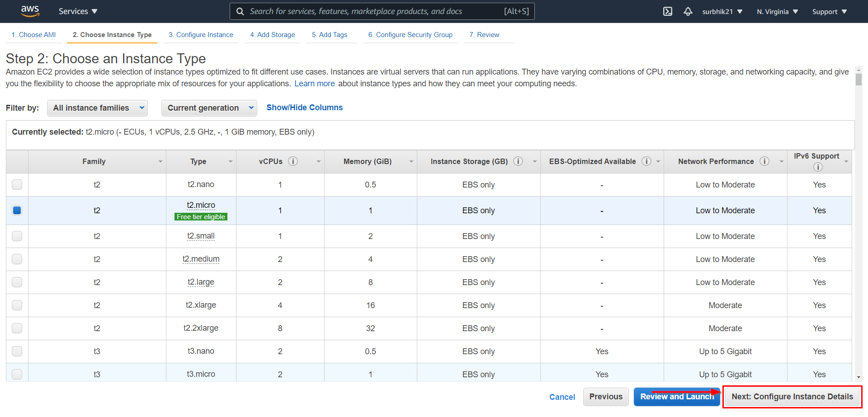
Task: Go to the Configure Security Group tab
Action: (x=410, y=35)
